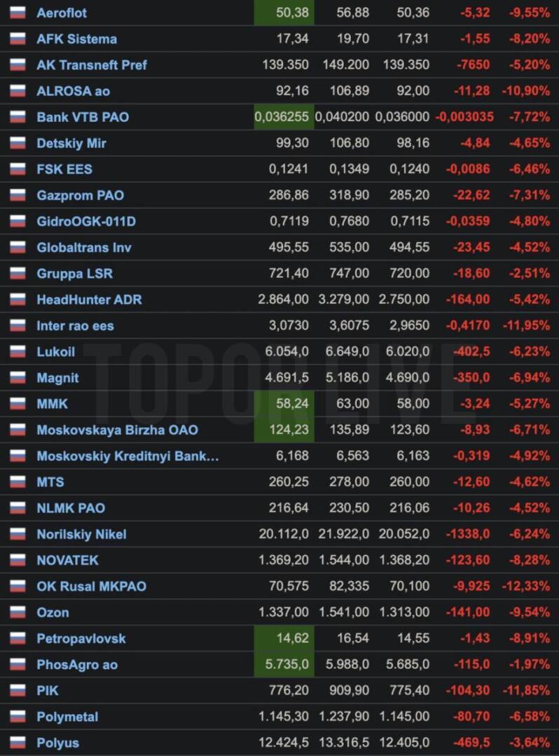Click the flag icon next to Magnit

point(18,378)
